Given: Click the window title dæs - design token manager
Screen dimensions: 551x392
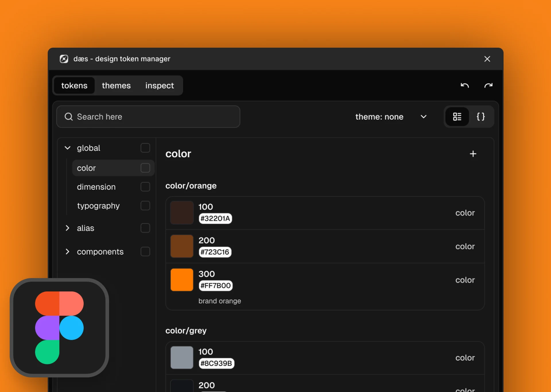Looking at the screenshot, I should [122, 59].
